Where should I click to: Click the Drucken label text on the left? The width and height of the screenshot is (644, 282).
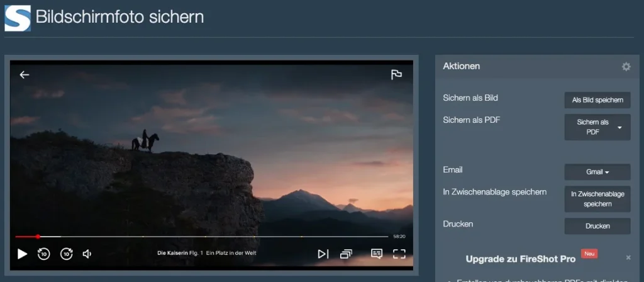point(458,224)
